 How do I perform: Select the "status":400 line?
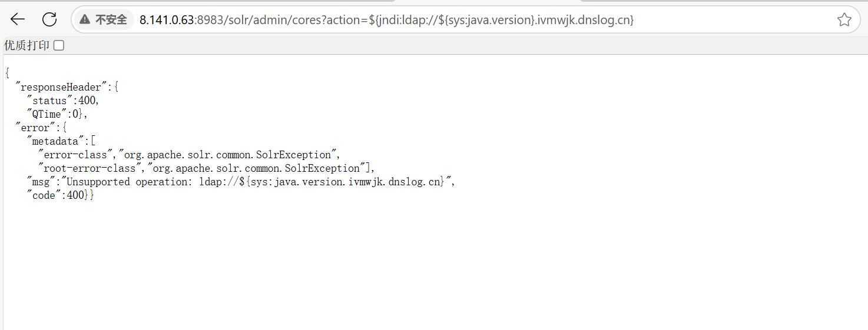(x=63, y=101)
